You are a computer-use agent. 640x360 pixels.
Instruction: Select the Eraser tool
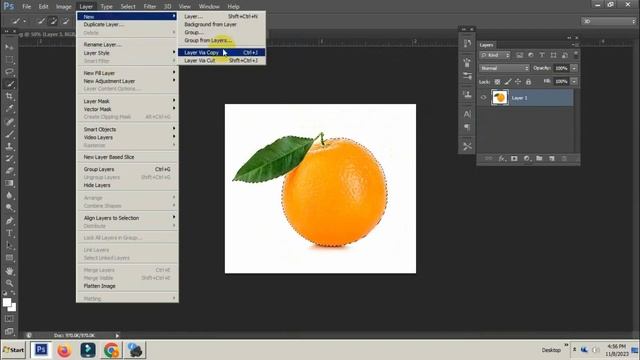coord(9,171)
